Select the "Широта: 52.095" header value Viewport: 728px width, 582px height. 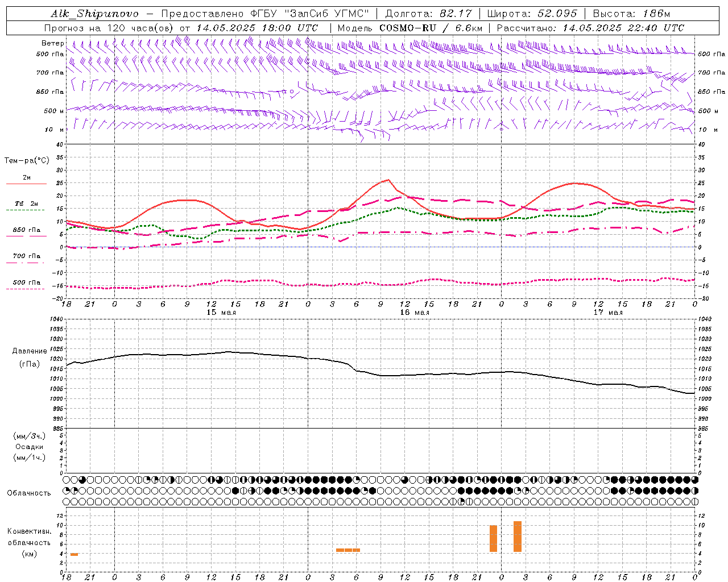[532, 14]
